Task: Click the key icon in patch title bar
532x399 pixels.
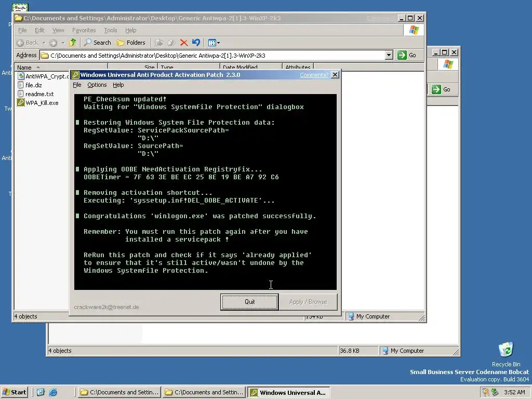Action: coord(75,75)
